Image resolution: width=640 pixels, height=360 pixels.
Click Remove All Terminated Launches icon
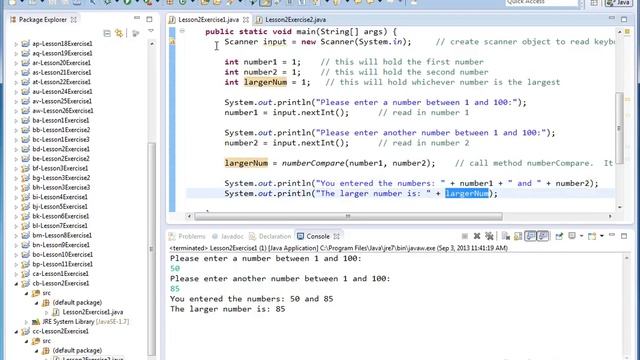tap(489, 236)
